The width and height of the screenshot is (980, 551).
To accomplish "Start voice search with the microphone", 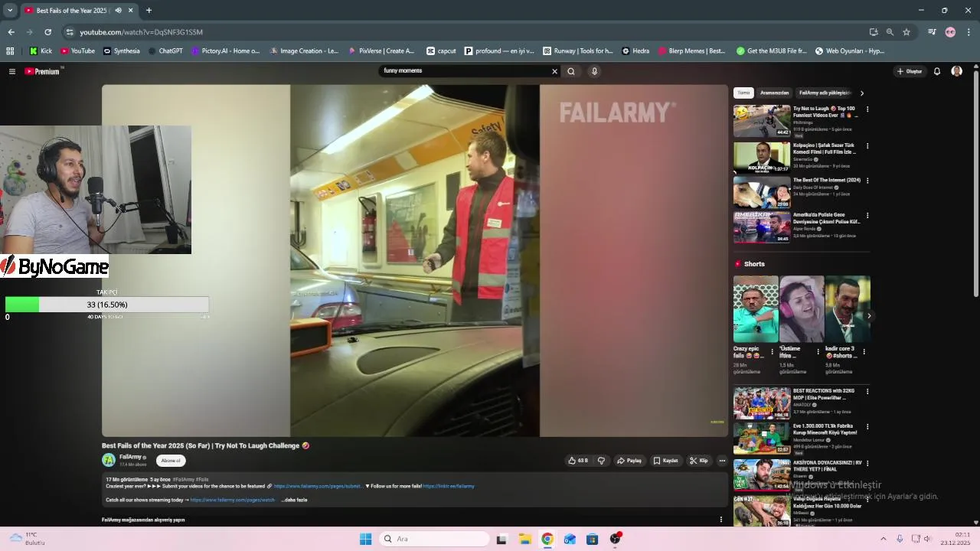I will pos(594,71).
